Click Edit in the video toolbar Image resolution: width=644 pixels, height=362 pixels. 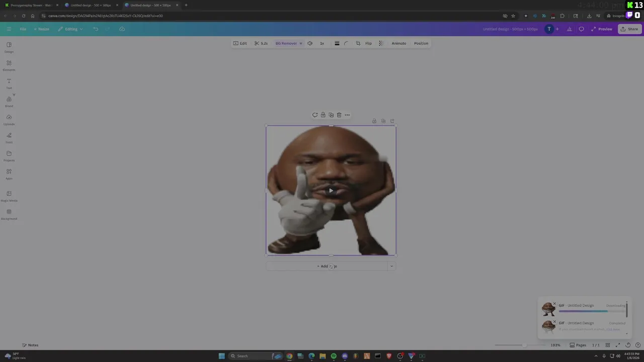[x=240, y=43]
